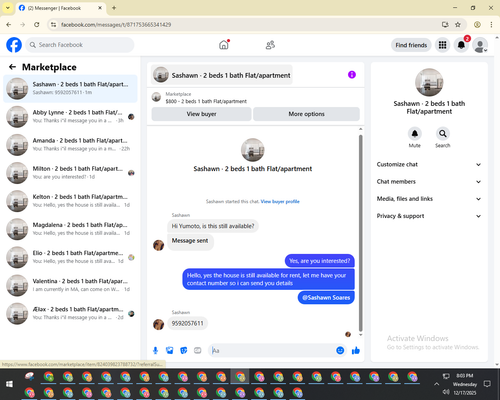This screenshot has height=400, width=500.
Task: Open View buyer profile link
Action: point(280,201)
